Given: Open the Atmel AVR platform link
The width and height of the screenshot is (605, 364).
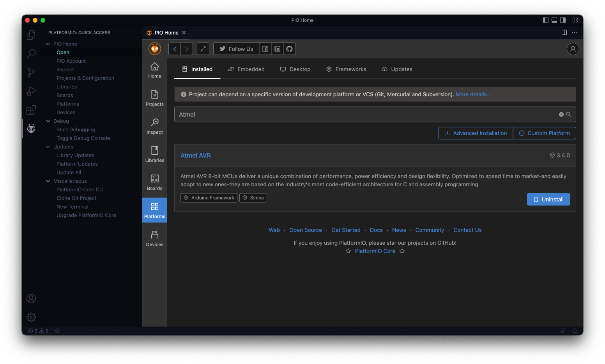Looking at the screenshot, I should pyautogui.click(x=196, y=155).
